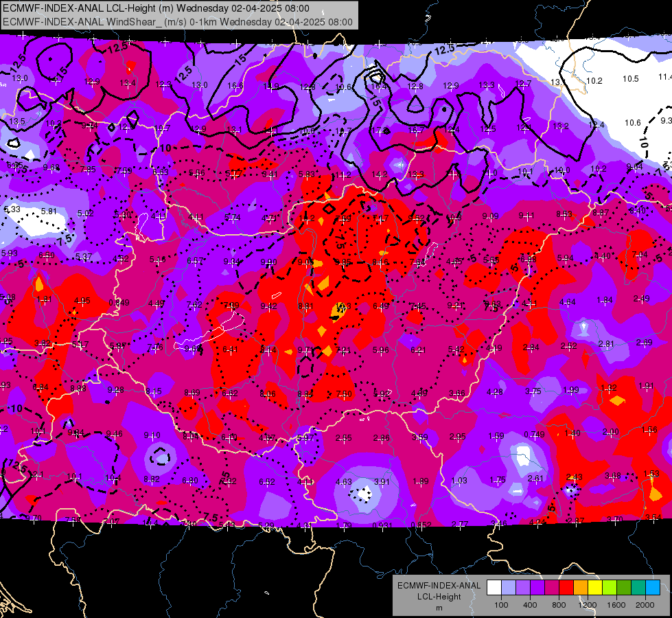Viewport: 672px width, 618px height.
Task: Click the map value '0.852'
Action: click(x=421, y=525)
